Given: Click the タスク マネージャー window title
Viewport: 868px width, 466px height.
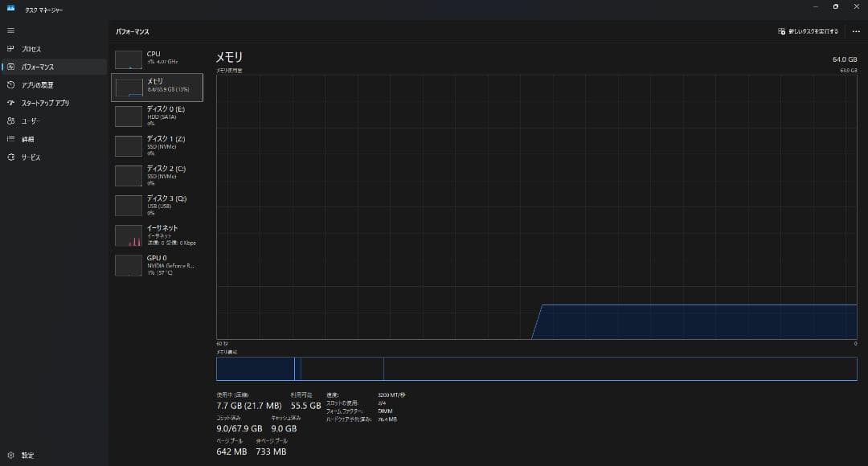Looking at the screenshot, I should click(x=43, y=10).
